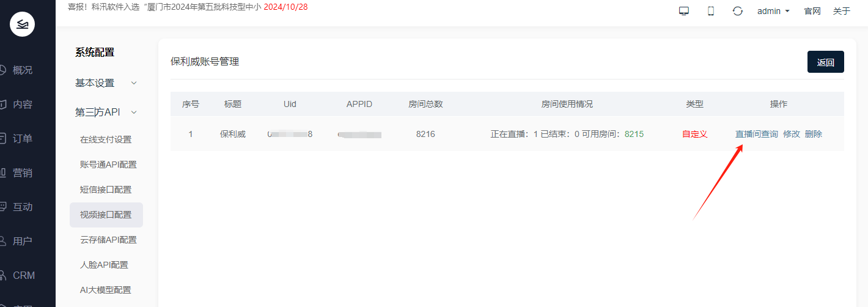This screenshot has height=307, width=868.
Task: Click 修改 to edit the 保利威 account
Action: point(792,134)
